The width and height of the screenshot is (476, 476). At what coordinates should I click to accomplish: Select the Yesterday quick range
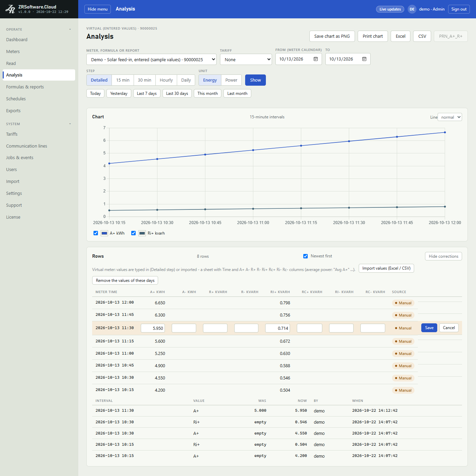pos(119,93)
